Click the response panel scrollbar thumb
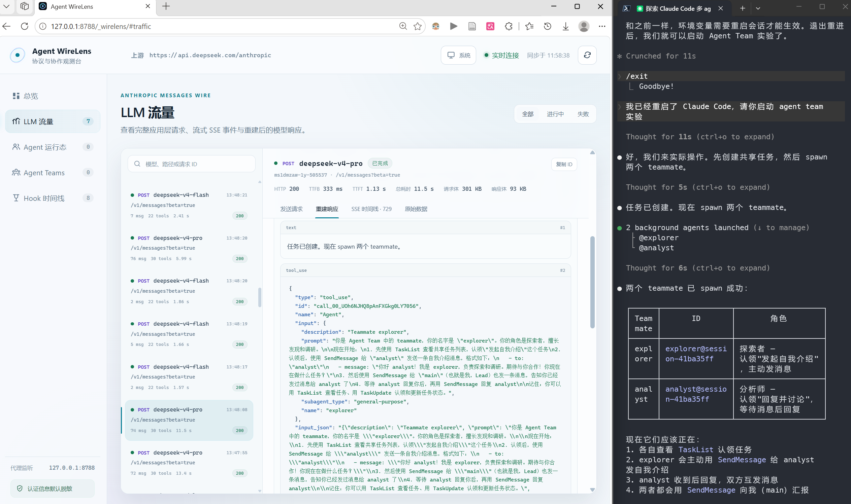The height and width of the screenshot is (504, 851). point(592,282)
